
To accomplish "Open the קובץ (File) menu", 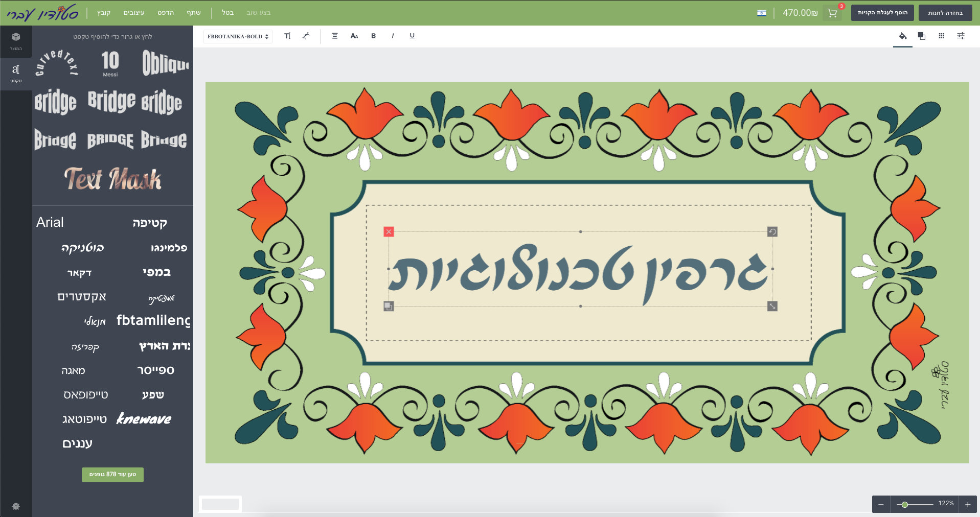I will 104,13.
